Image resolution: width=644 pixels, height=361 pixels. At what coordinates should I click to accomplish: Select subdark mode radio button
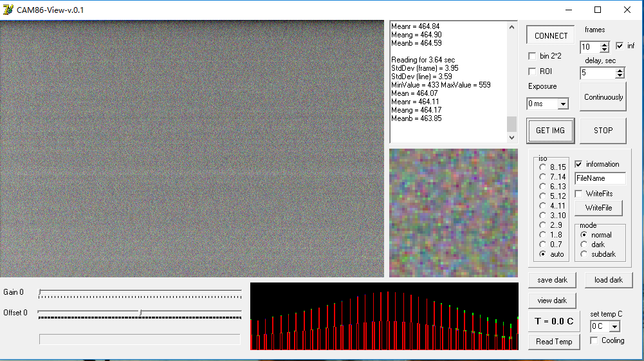[584, 254]
